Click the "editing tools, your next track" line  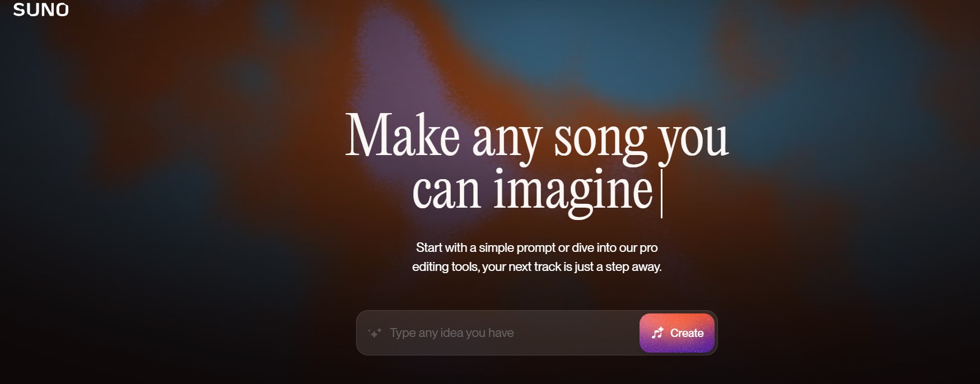537,267
